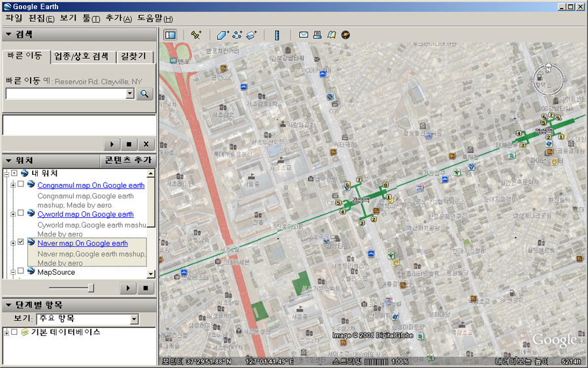Open the 파일 menu
This screenshot has width=588, height=368.
14,18
